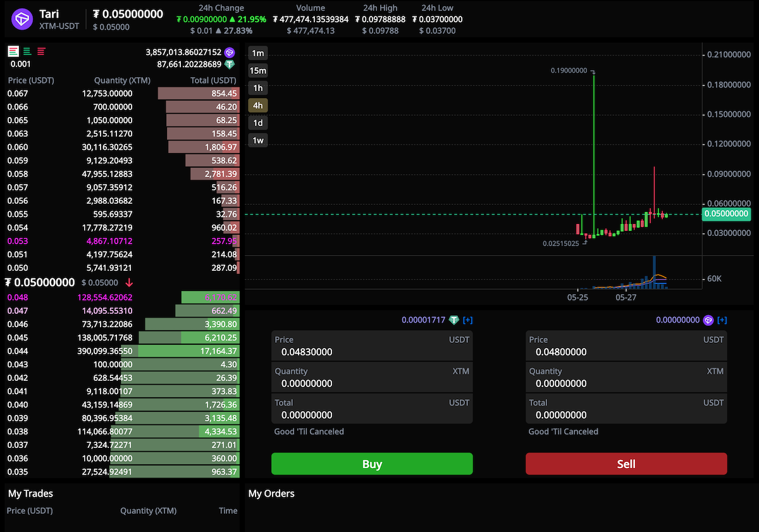759x532 pixels.
Task: Click quantity 138,005.71768 in buy orders
Action: click(x=104, y=338)
